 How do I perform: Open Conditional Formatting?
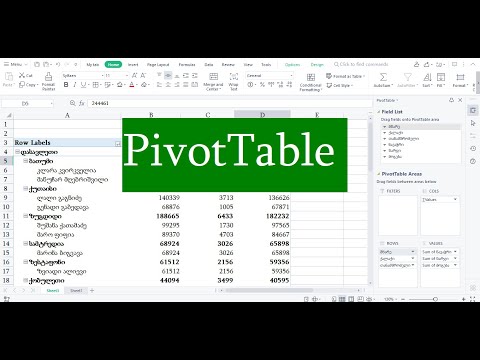coord(311,82)
